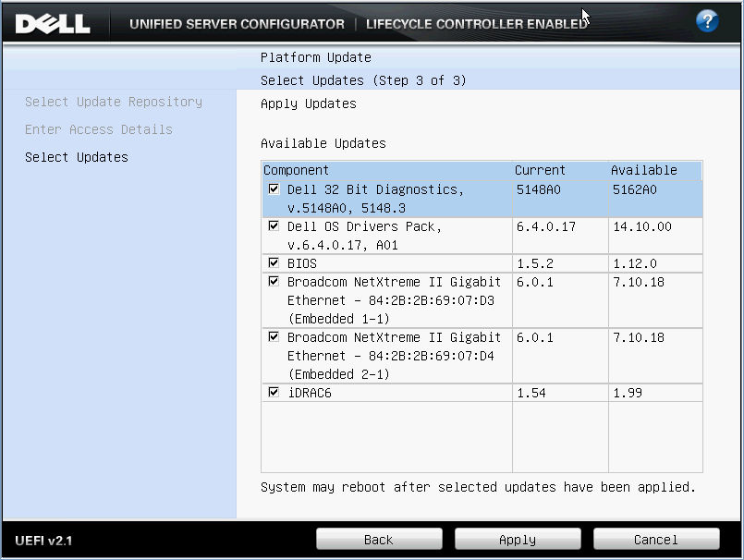This screenshot has width=744, height=560.
Task: Click current version 6.4.0.17
Action: click(546, 226)
